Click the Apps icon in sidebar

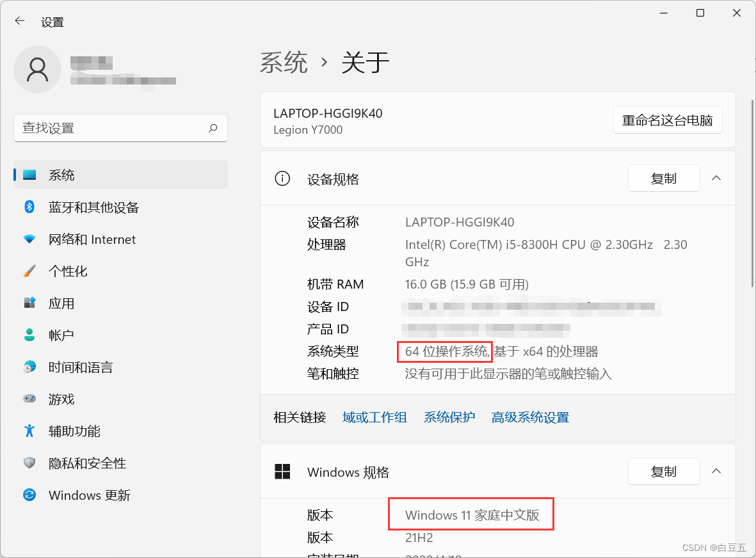coord(29,303)
